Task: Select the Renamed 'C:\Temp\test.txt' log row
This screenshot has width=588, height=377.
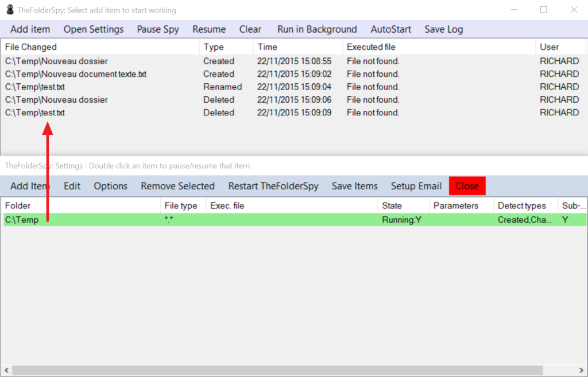Action: 293,87
